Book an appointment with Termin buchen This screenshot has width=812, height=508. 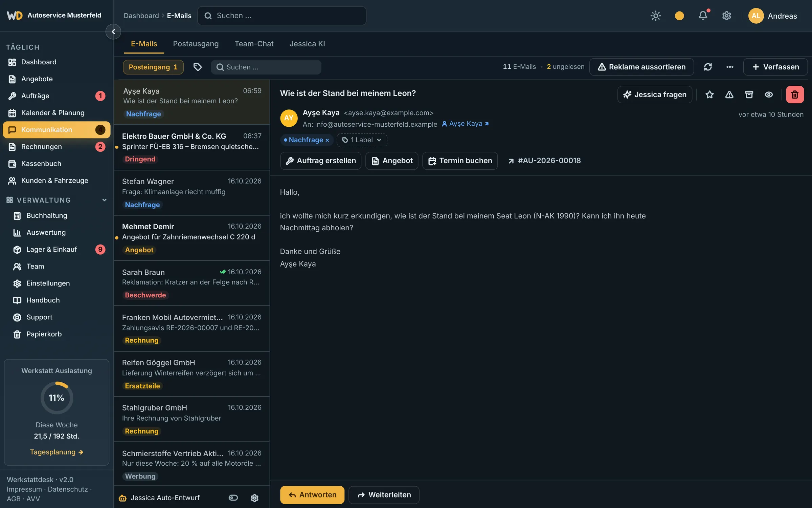point(460,161)
